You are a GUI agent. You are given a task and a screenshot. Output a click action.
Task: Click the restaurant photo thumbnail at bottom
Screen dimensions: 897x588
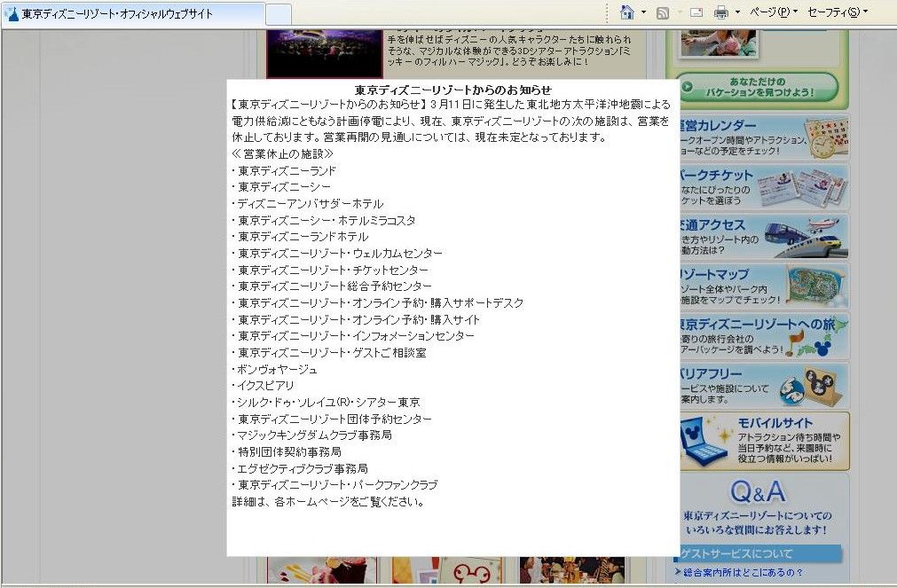[x=572, y=569]
